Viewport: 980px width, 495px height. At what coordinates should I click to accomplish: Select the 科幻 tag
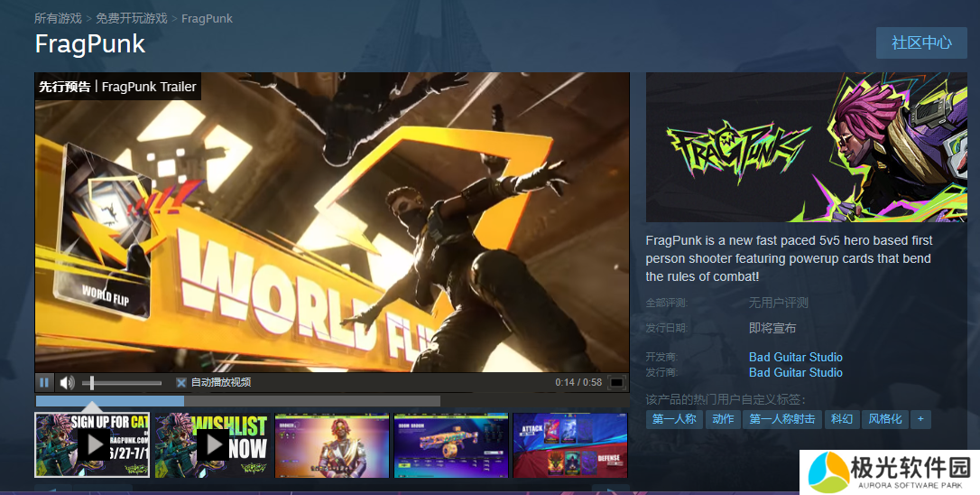(841, 419)
